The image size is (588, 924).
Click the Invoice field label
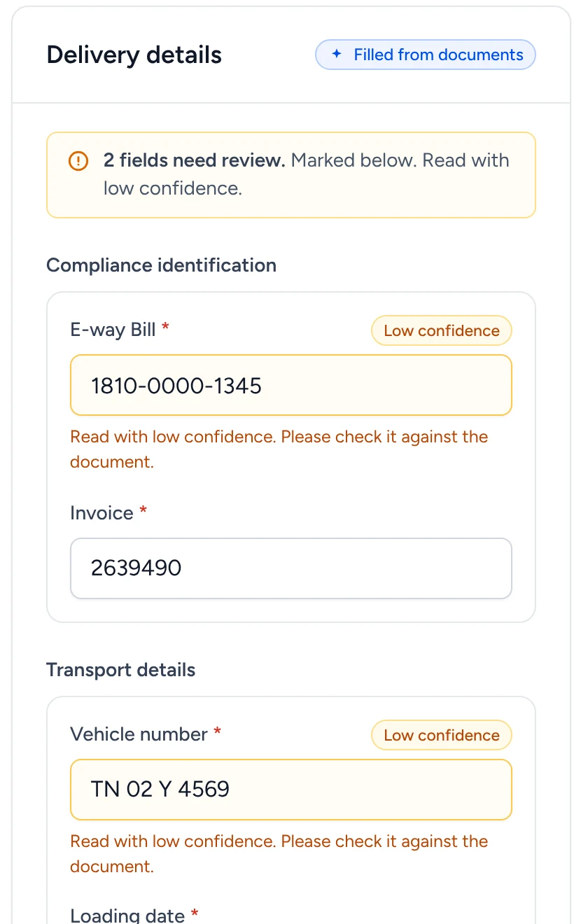pyautogui.click(x=101, y=513)
